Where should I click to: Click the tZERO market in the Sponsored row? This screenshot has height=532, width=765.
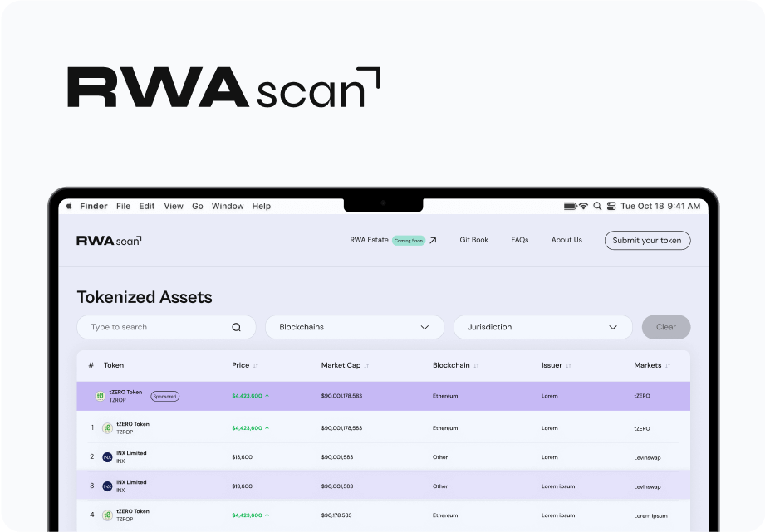click(x=642, y=396)
